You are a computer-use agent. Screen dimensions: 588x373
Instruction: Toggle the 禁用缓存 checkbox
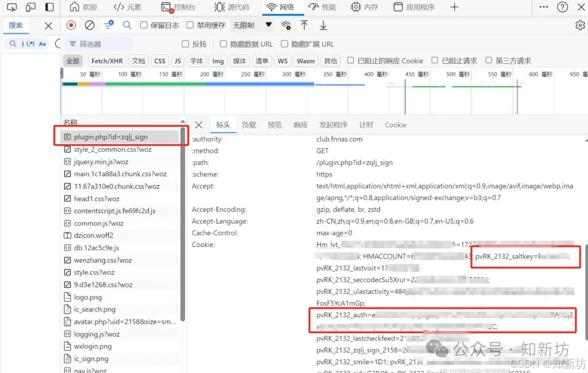click(190, 26)
